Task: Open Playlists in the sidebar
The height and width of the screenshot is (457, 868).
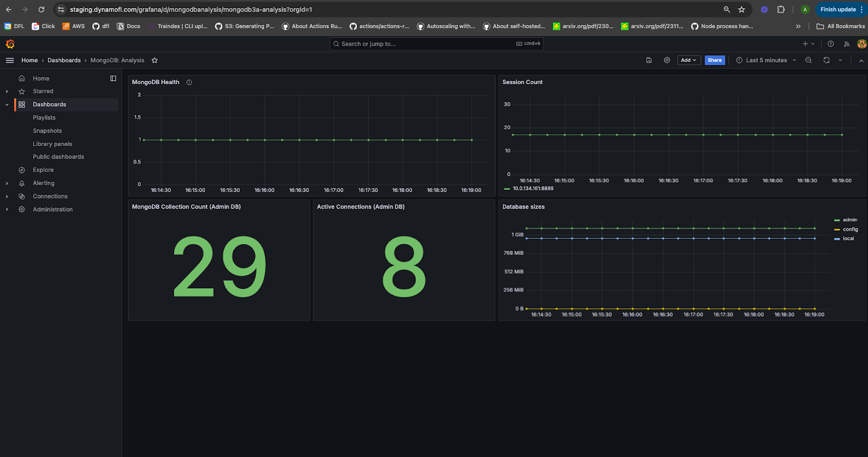Action: (x=44, y=118)
